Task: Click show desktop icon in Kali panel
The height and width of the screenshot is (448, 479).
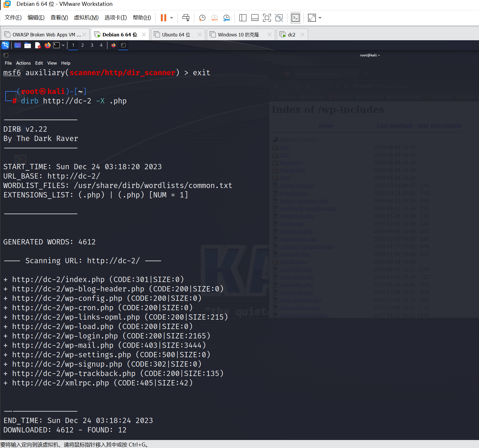Action: 18,45
